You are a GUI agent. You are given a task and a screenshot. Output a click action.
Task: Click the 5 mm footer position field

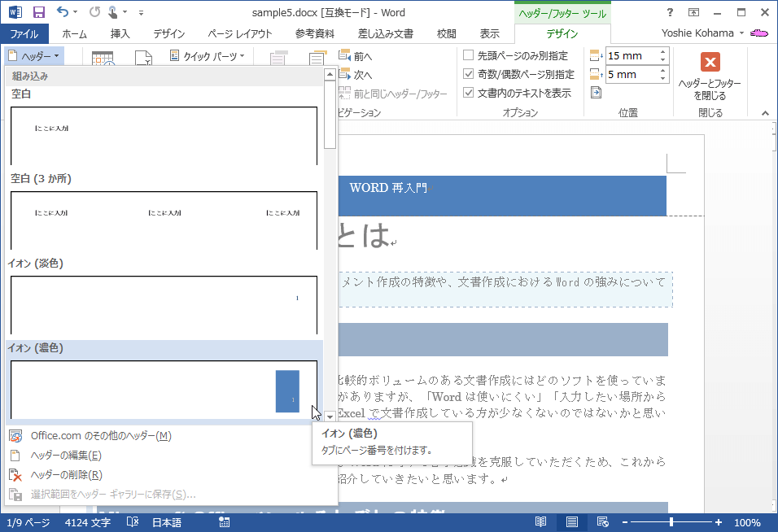point(632,74)
